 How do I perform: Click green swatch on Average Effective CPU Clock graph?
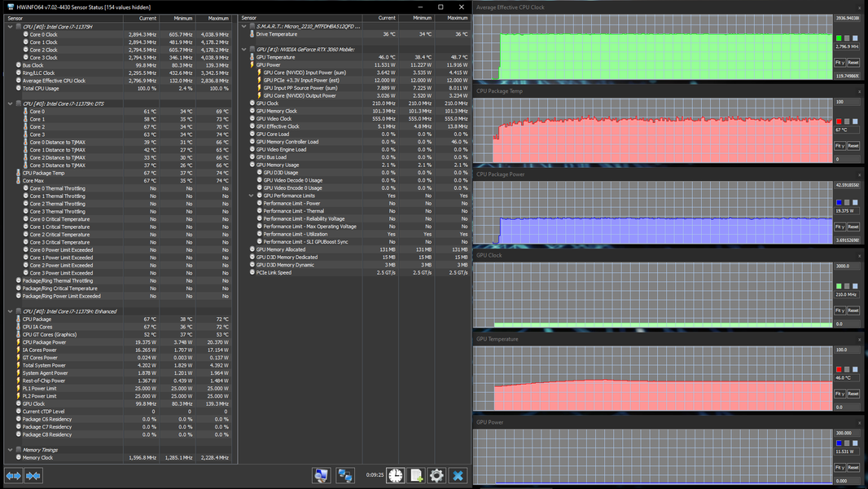[839, 38]
